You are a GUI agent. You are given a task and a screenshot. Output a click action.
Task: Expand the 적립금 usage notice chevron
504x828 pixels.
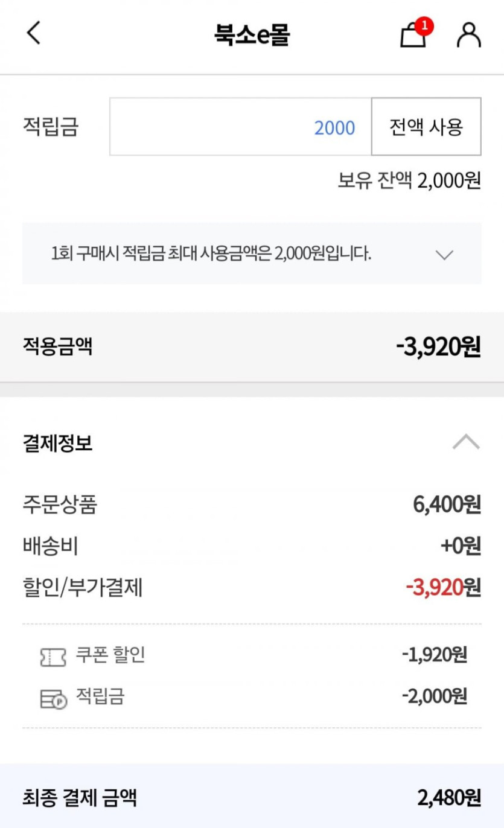coord(444,255)
